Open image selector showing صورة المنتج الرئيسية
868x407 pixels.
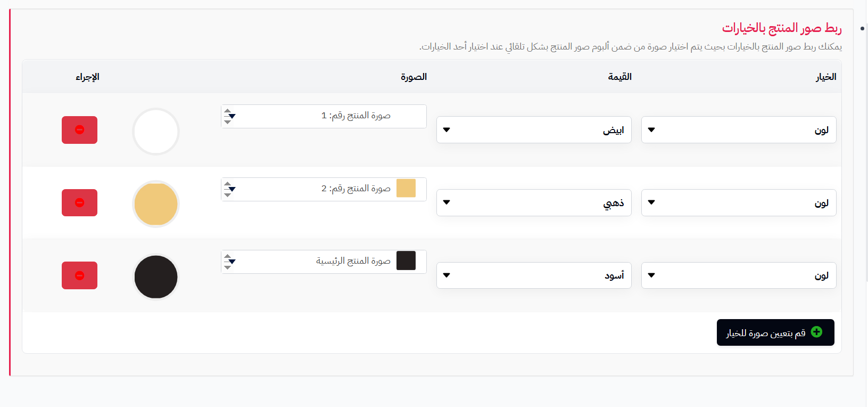(324, 262)
